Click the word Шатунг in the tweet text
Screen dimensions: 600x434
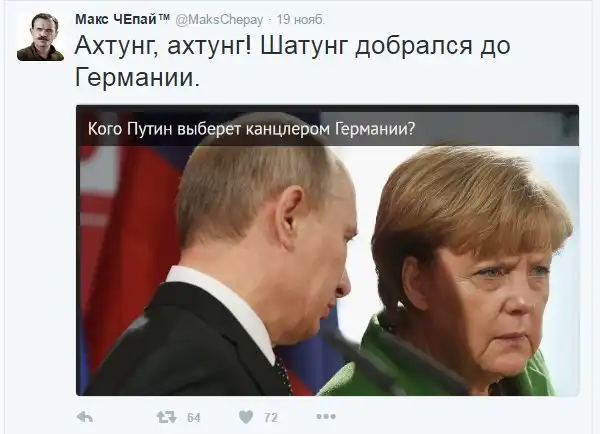click(304, 45)
